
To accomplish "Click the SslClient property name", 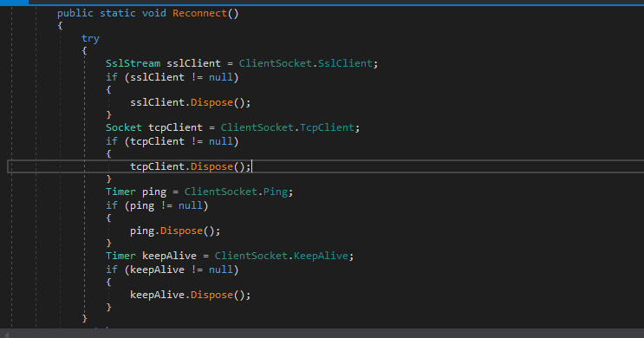I will 345,63.
